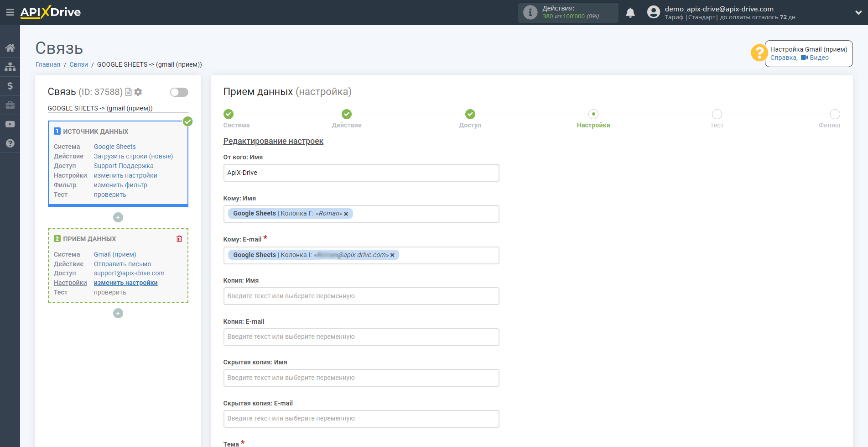Open Support Поддержка access link
868x447 pixels.
pos(124,166)
